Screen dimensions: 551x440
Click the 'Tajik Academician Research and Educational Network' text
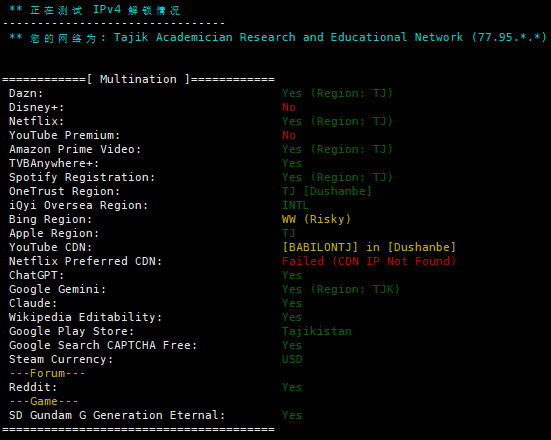[x=289, y=37]
